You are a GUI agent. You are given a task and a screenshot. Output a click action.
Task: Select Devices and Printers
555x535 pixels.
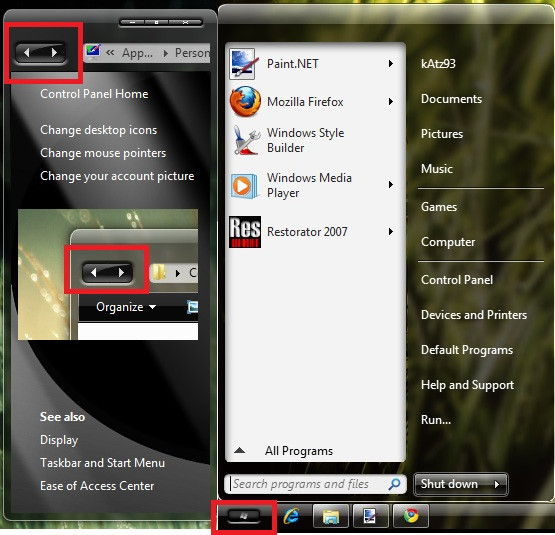[x=474, y=315]
